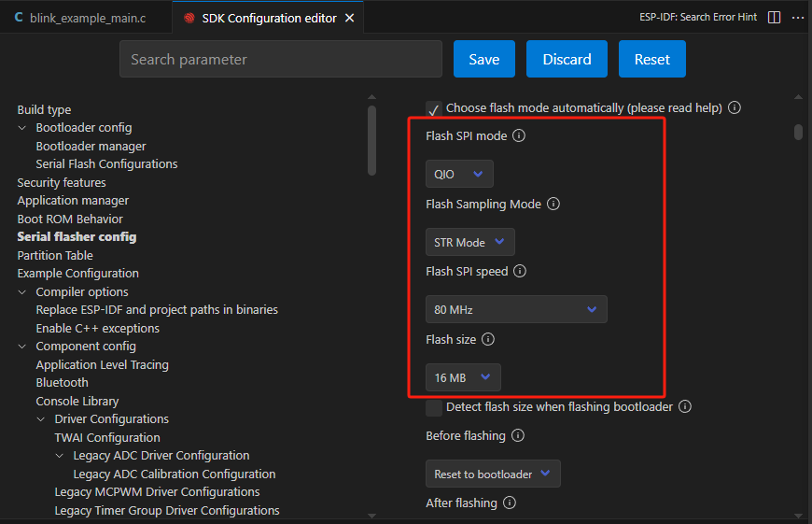Show info for Flash SPI speed
Image resolution: width=812 pixels, height=524 pixels.
520,271
